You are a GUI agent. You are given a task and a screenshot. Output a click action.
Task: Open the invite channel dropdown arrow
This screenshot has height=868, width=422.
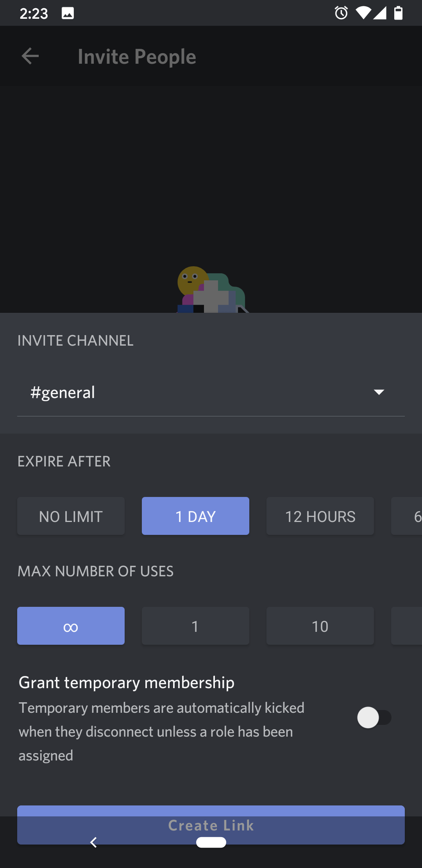(x=379, y=392)
